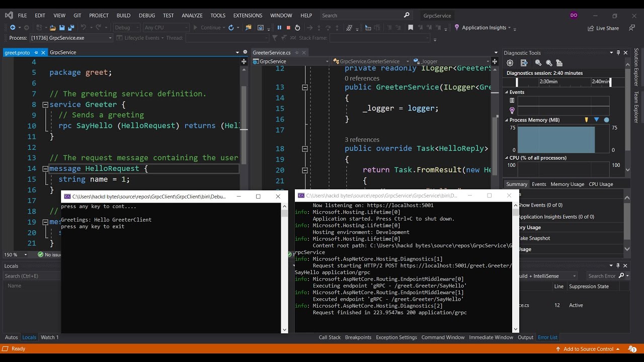Click the Application Insights lightbulb icon
Image resolution: width=644 pixels, height=362 pixels.
[x=457, y=28]
